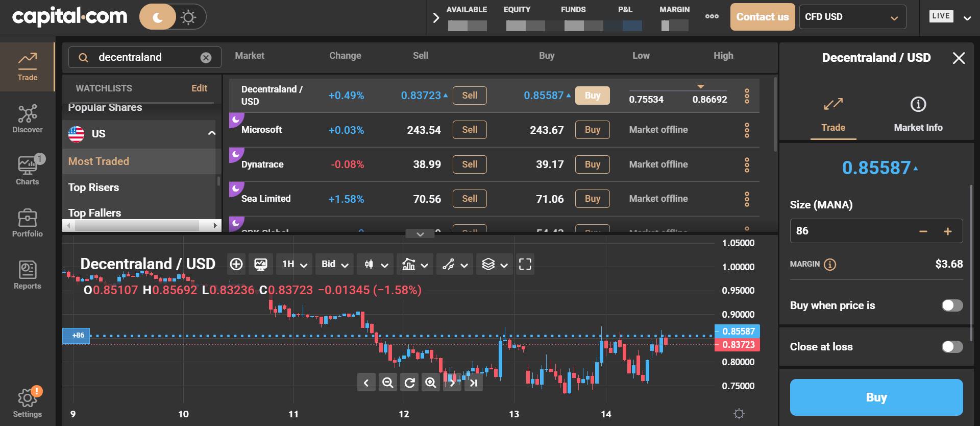Open more options for Sea Limited row
Image resolution: width=980 pixels, height=426 pixels.
(x=747, y=199)
